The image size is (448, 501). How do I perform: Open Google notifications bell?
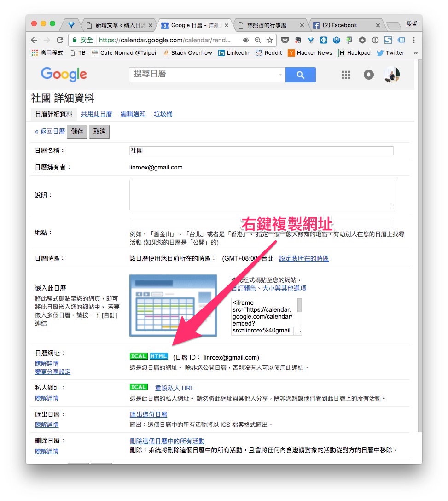click(x=368, y=75)
